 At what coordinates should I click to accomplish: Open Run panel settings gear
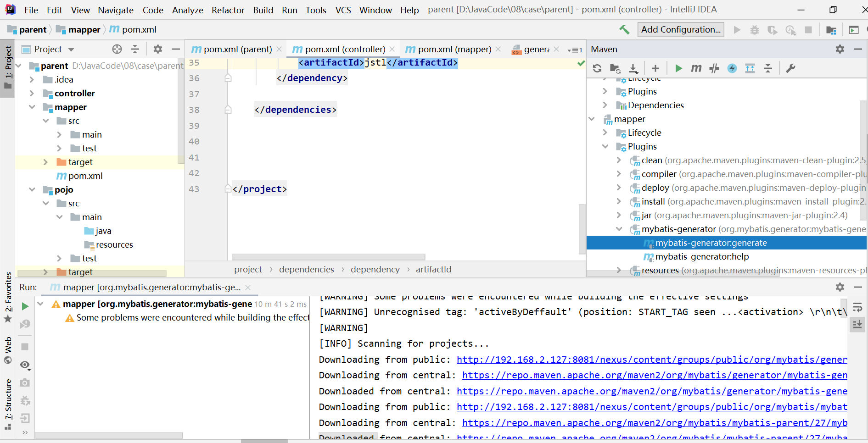pos(840,287)
